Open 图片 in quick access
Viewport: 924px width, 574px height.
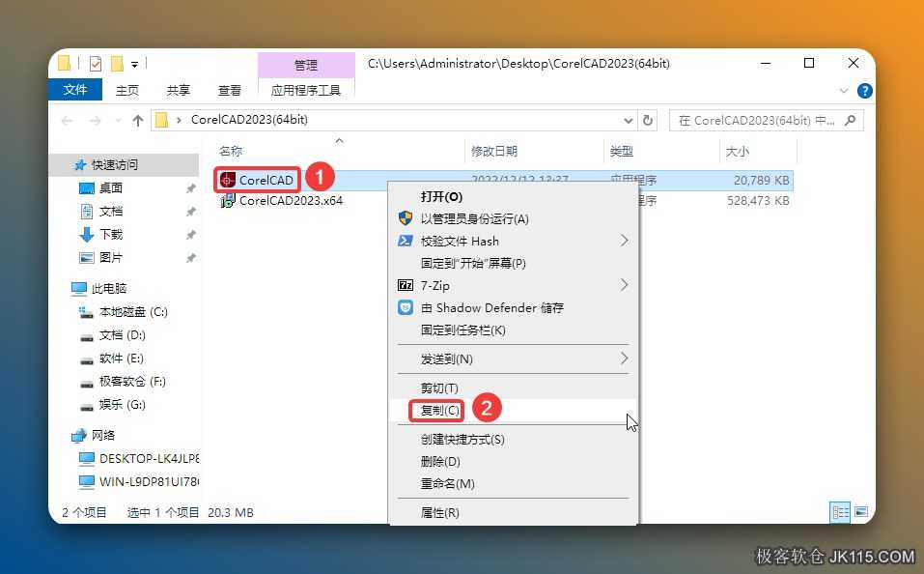tap(111, 258)
